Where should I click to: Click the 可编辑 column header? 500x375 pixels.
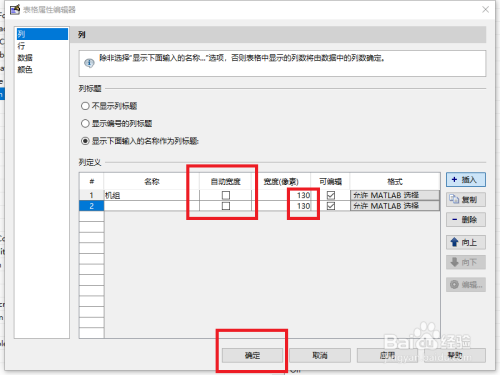[330, 181]
